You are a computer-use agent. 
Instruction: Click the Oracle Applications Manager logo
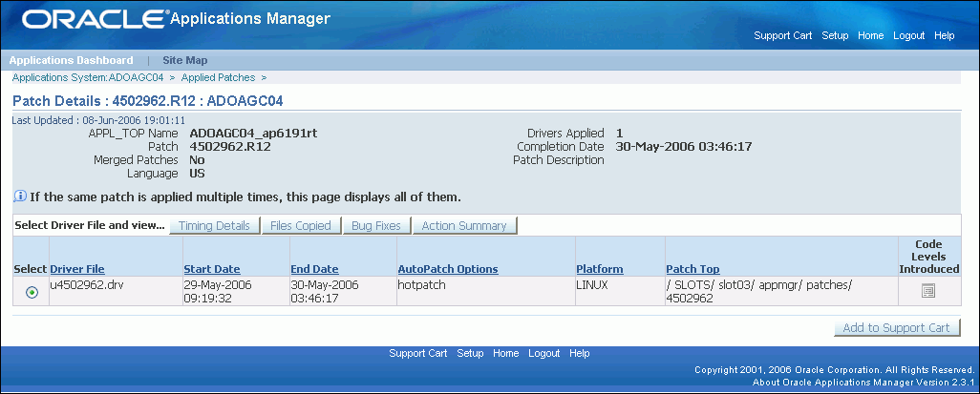(x=176, y=19)
